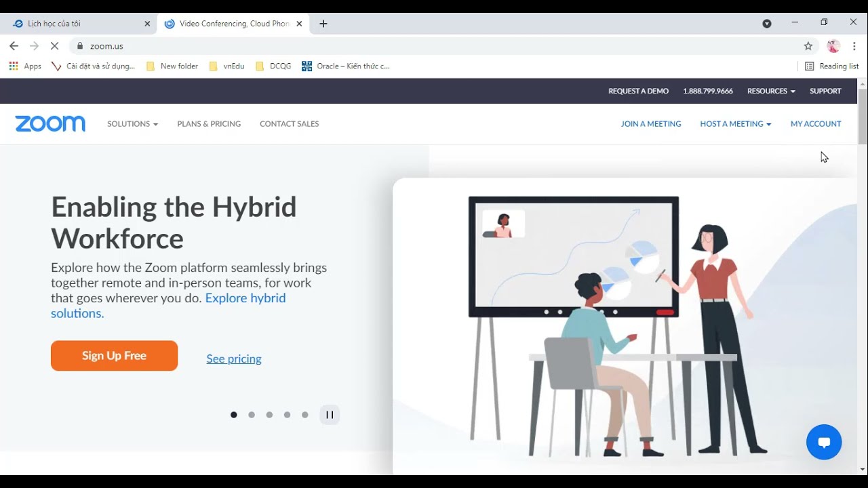Click the site lock icon
The image size is (868, 488).
point(80,46)
